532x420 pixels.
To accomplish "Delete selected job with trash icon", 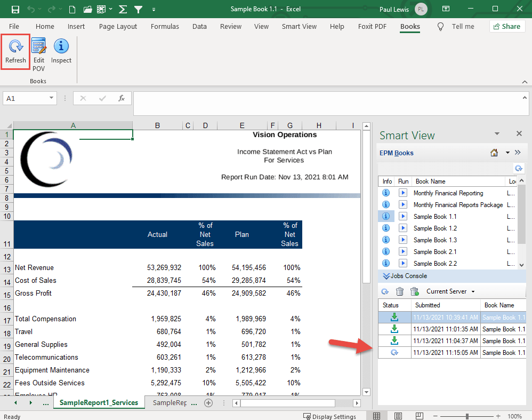I will [x=400, y=291].
